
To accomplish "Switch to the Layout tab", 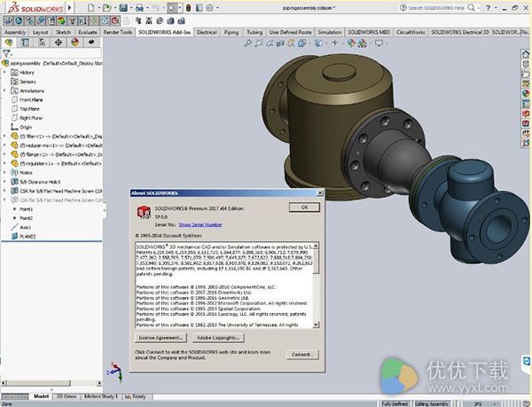I will coord(41,32).
